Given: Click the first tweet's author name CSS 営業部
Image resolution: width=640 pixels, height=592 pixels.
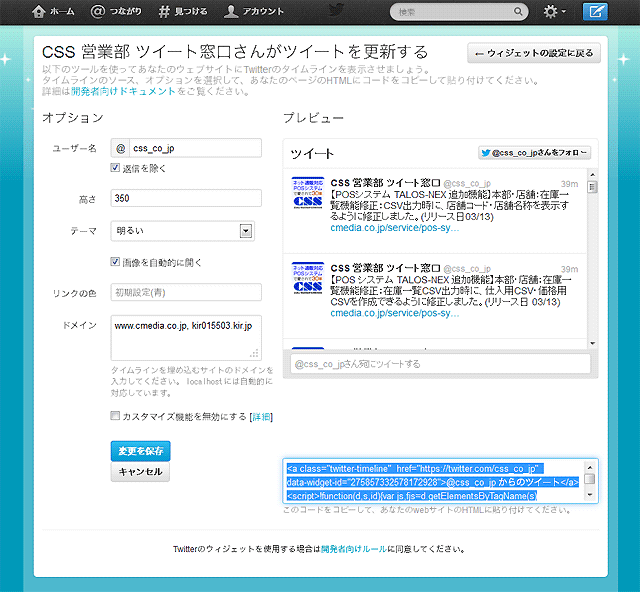Looking at the screenshot, I should [385, 183].
